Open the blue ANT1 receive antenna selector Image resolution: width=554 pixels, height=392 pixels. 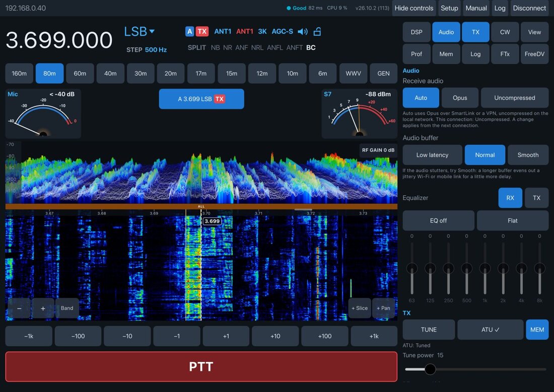click(223, 31)
